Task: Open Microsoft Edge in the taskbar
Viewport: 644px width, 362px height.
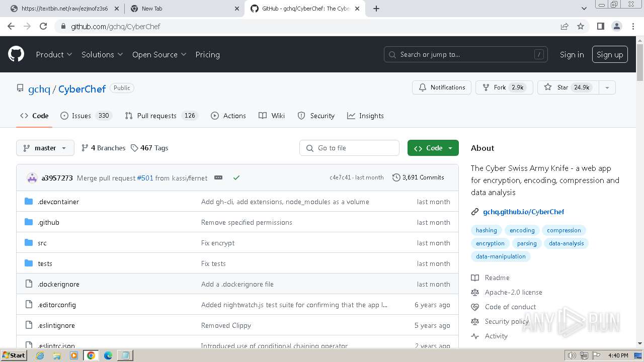Action: click(108, 355)
